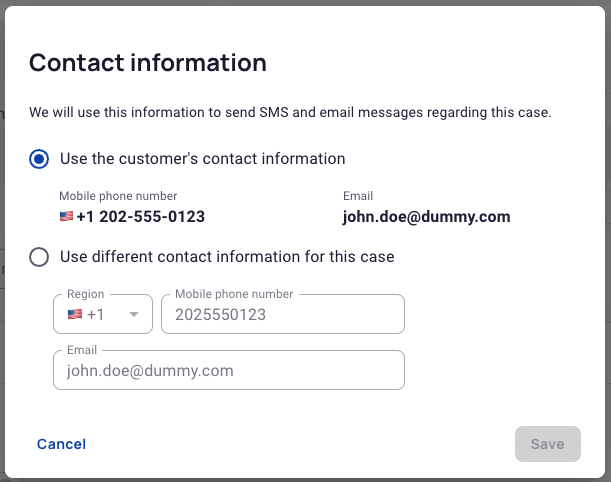Click the Contact information dialog heading
The image size is (611, 482).
tap(148, 63)
